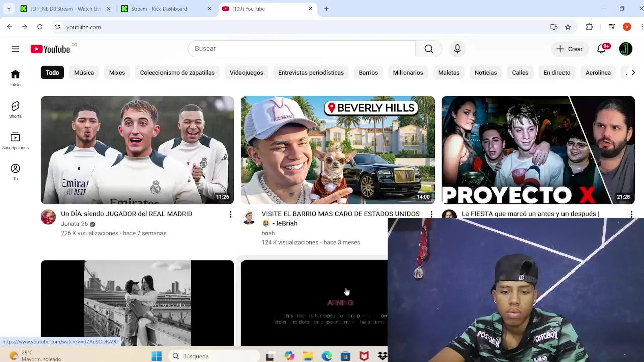Open options for the REAL MADRID video
This screenshot has height=362, width=644.
230,215
